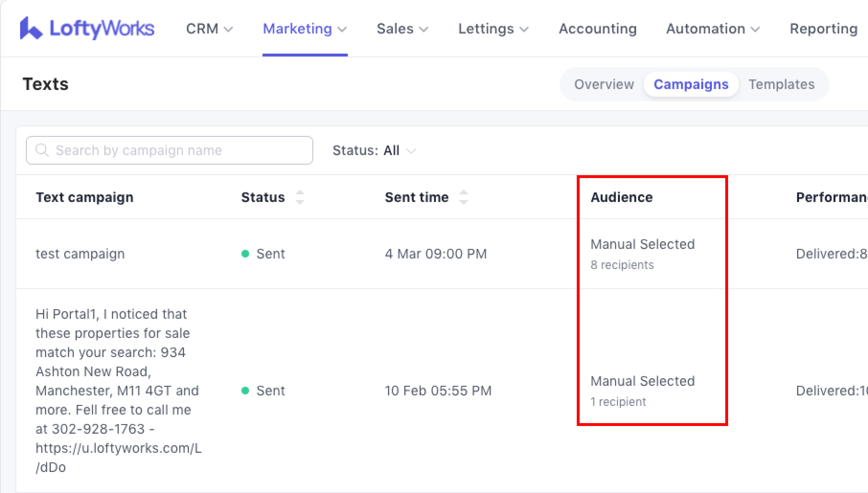Sort campaigns using the Status column arrows
This screenshot has width=868, height=493.
point(299,197)
